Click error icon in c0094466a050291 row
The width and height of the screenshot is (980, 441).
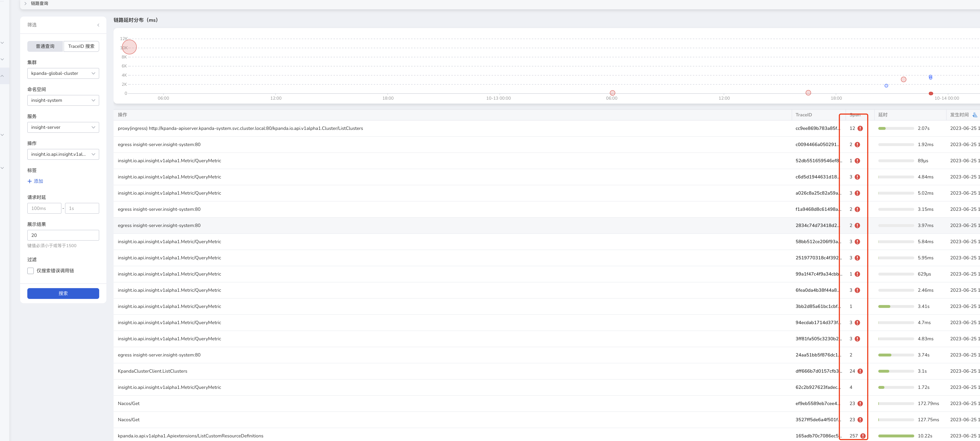coord(857,145)
